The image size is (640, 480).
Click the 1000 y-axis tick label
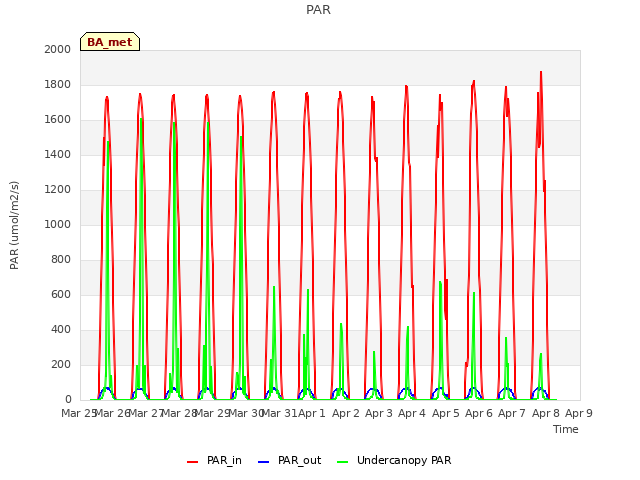coord(58,224)
